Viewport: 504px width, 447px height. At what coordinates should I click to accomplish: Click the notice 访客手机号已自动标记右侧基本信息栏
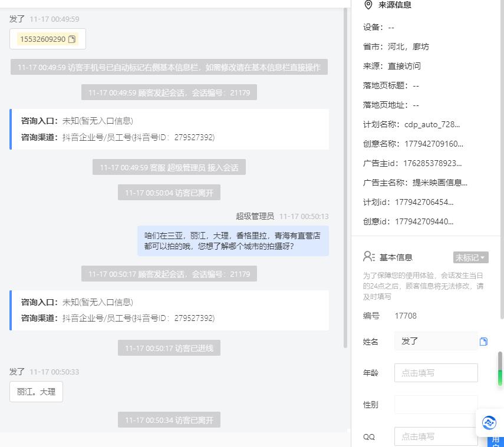tap(169, 67)
